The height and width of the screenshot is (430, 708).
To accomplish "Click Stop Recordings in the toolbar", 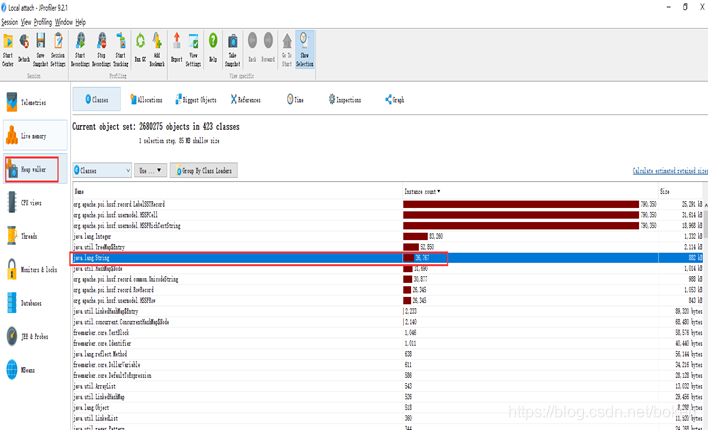I will click(x=102, y=50).
